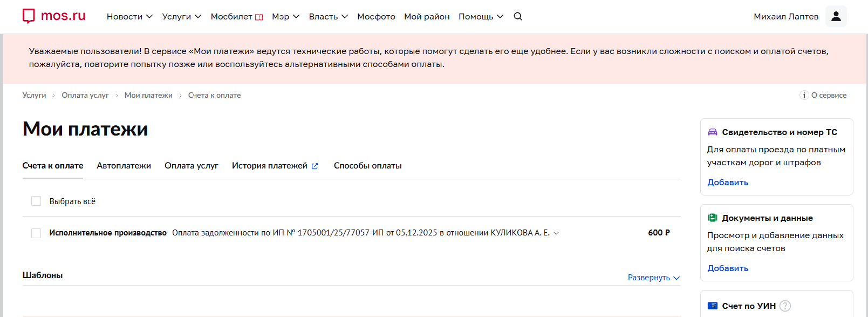Viewport: 868px width, 317px height.
Task: Expand the Новости dropdown menu
Action: tap(129, 17)
